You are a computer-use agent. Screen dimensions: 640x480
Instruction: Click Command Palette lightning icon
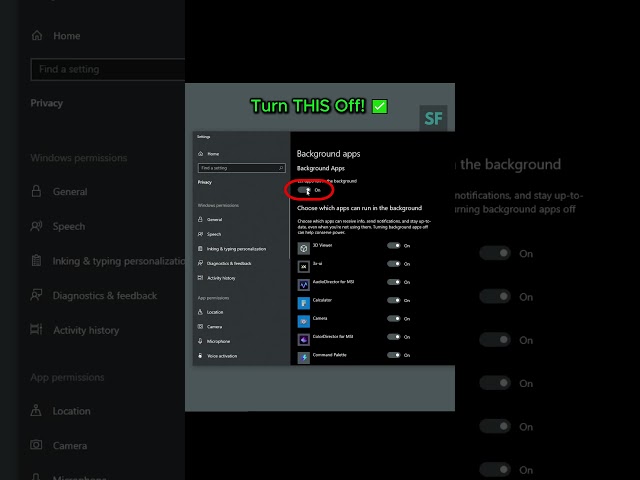(304, 358)
